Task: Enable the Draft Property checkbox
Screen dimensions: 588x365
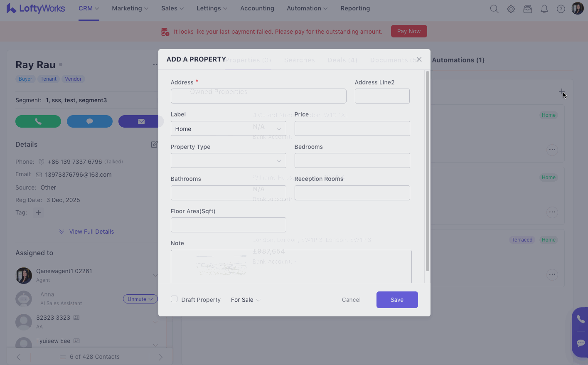Action: 174,299
